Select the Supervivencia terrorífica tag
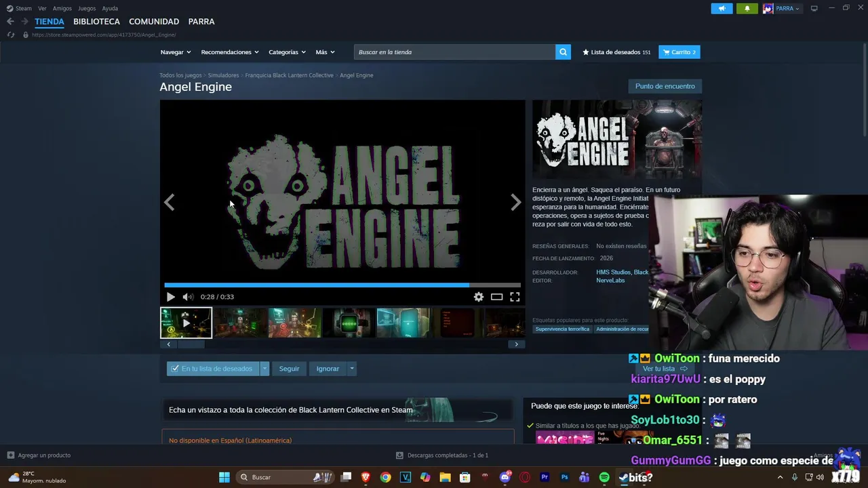The image size is (868, 488). (562, 329)
